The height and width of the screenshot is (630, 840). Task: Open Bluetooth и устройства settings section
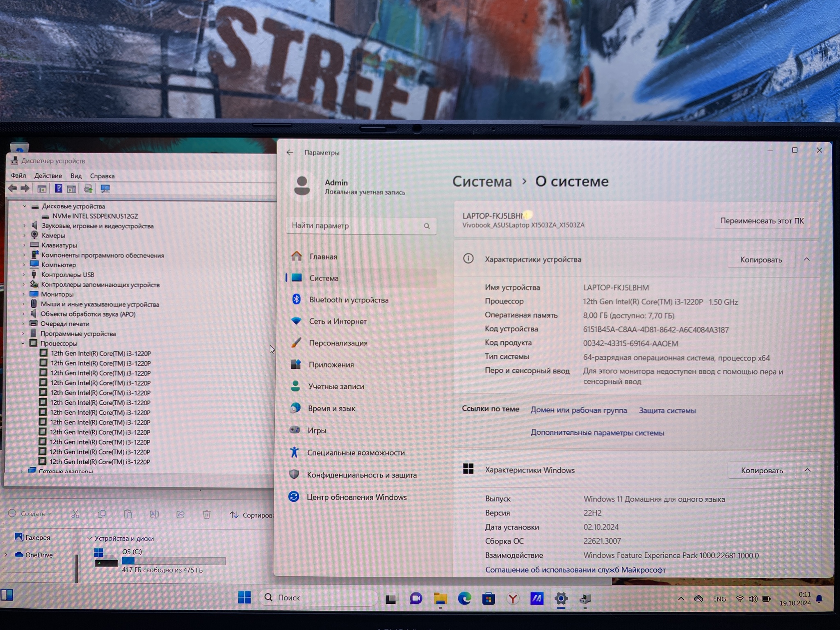click(x=349, y=300)
